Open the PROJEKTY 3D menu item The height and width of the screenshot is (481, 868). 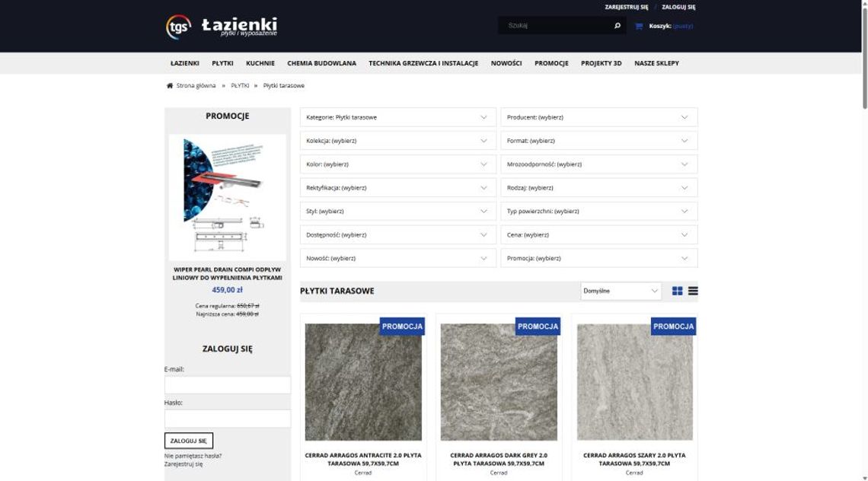601,63
